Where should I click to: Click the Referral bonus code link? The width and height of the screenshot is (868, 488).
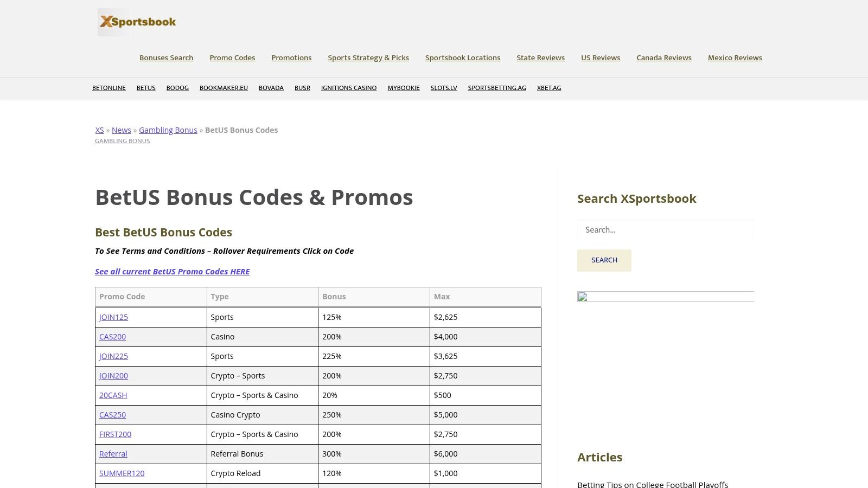coord(113,454)
